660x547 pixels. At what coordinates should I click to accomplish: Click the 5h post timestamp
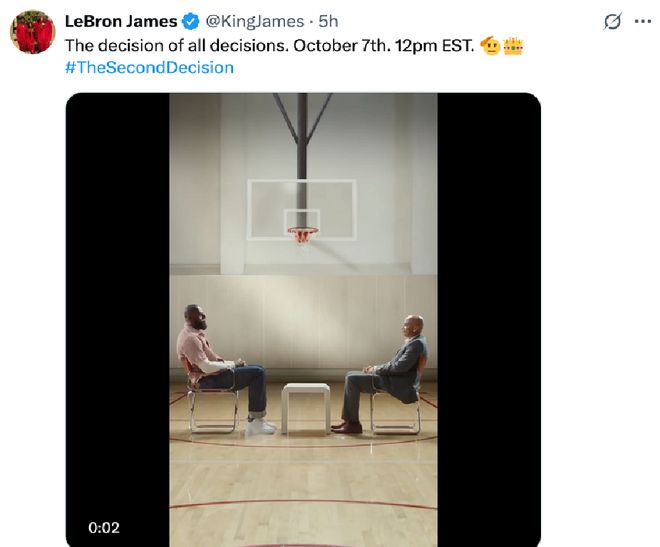coord(328,21)
